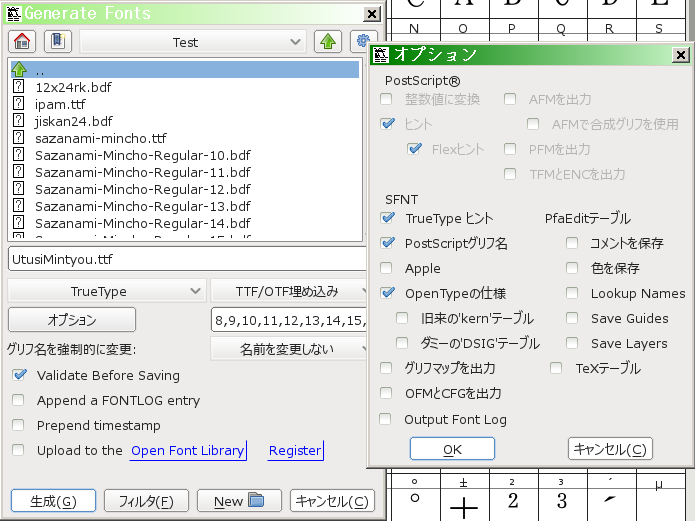Click the オプション button

(x=72, y=320)
